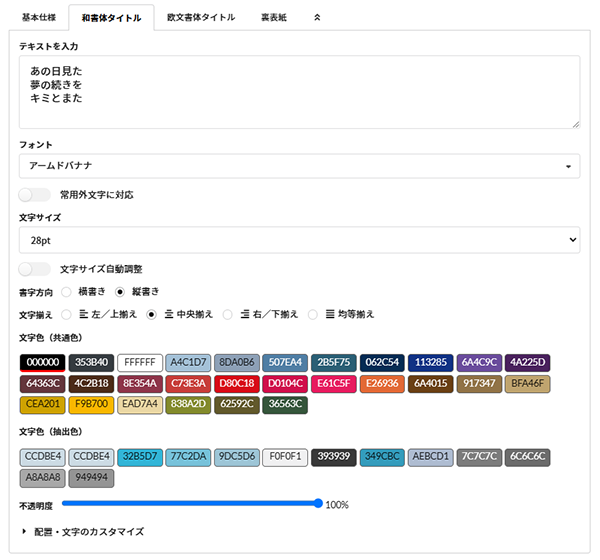Pick extracted color 32B5D7 swatch
This screenshot has height=560, width=600.
pyautogui.click(x=139, y=457)
